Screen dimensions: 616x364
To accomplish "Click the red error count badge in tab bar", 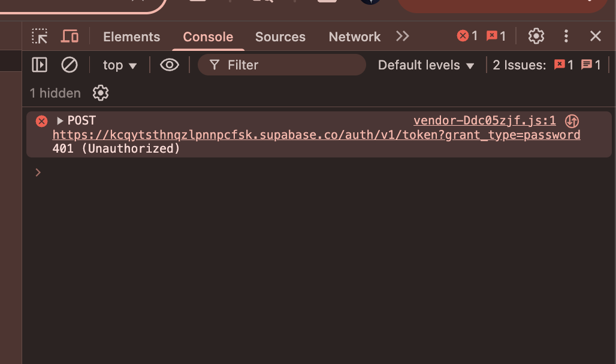I will [x=467, y=36].
